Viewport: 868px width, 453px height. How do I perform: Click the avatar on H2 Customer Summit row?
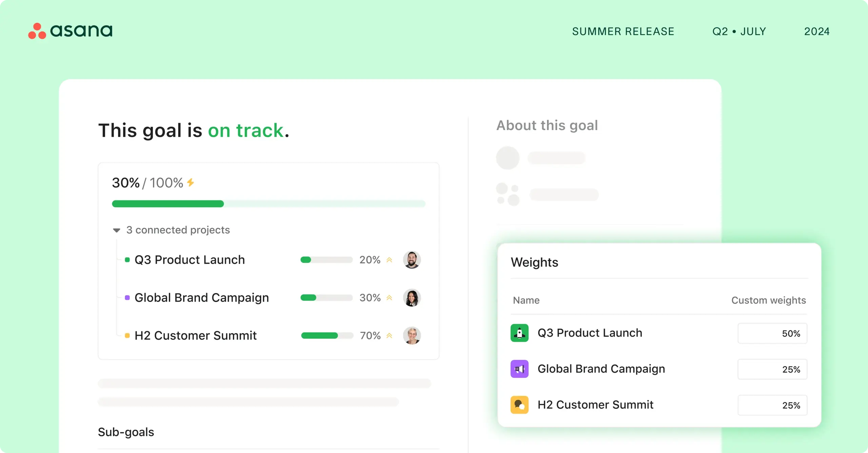click(x=412, y=336)
